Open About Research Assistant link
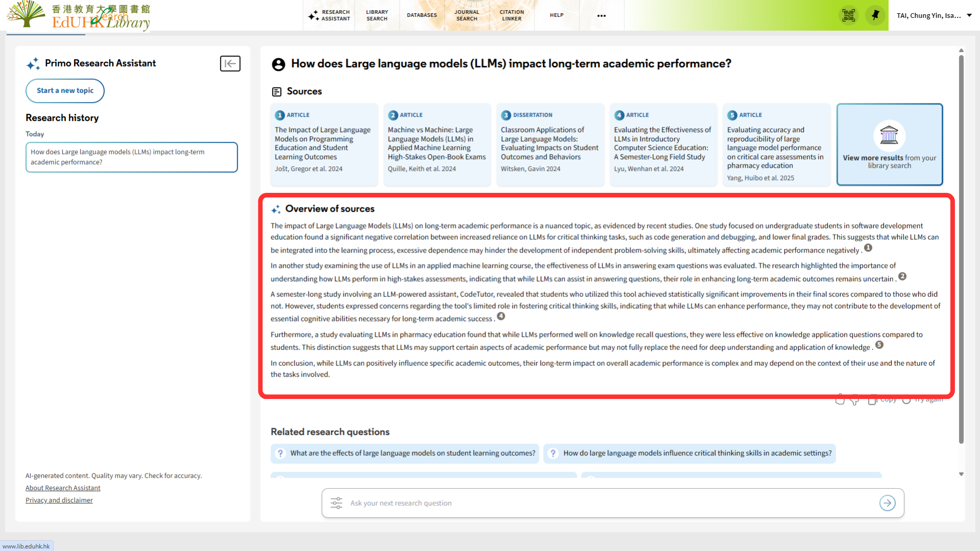 (63, 488)
